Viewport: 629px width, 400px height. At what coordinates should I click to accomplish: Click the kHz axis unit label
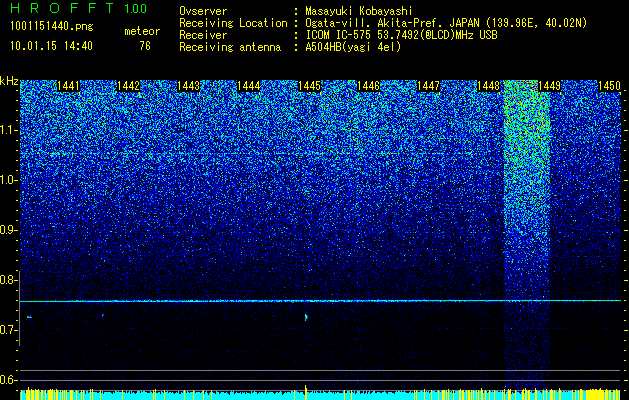[9, 81]
